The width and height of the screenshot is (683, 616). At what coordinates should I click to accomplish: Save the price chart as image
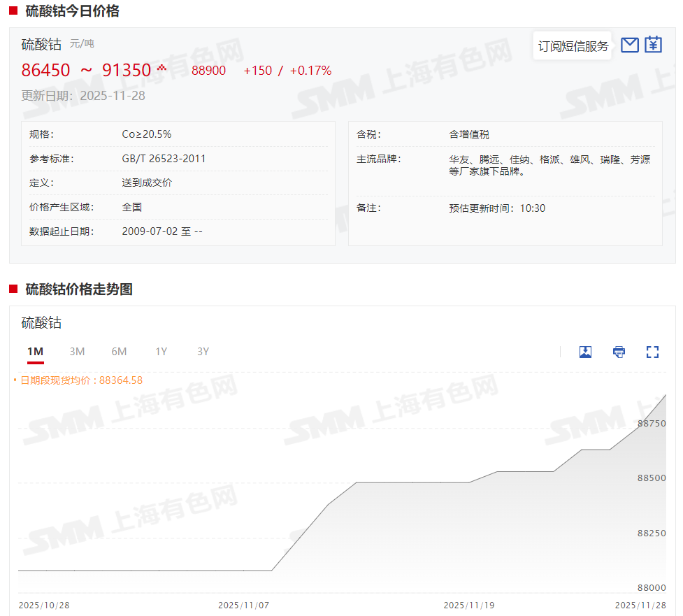click(x=585, y=352)
